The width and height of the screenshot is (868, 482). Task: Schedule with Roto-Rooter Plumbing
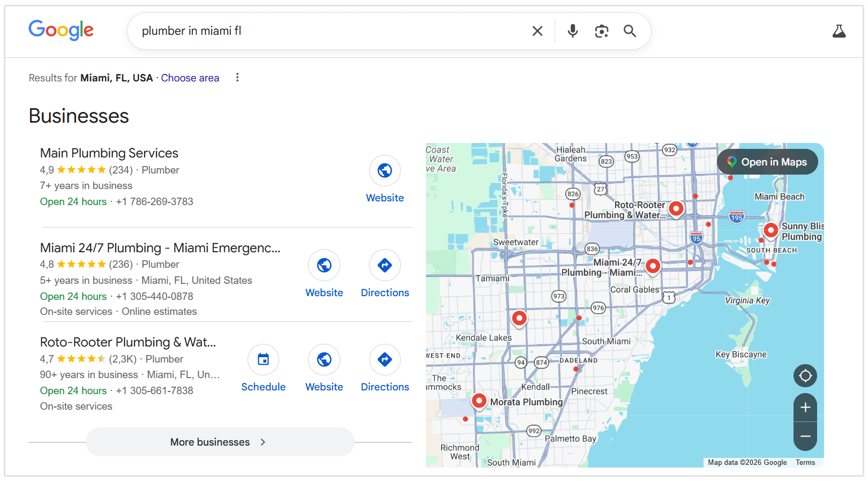coord(263,360)
